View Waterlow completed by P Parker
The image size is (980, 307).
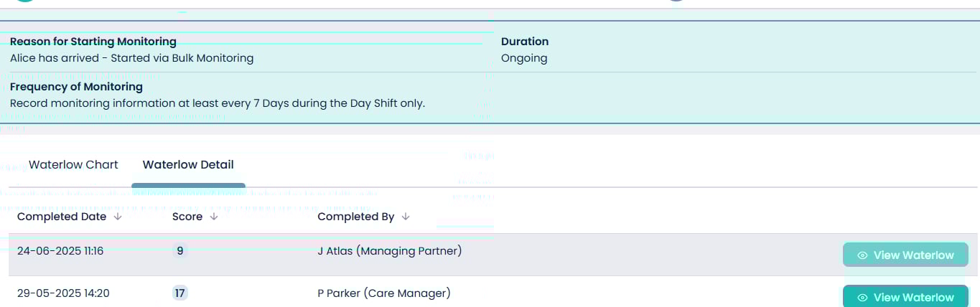[905, 297]
